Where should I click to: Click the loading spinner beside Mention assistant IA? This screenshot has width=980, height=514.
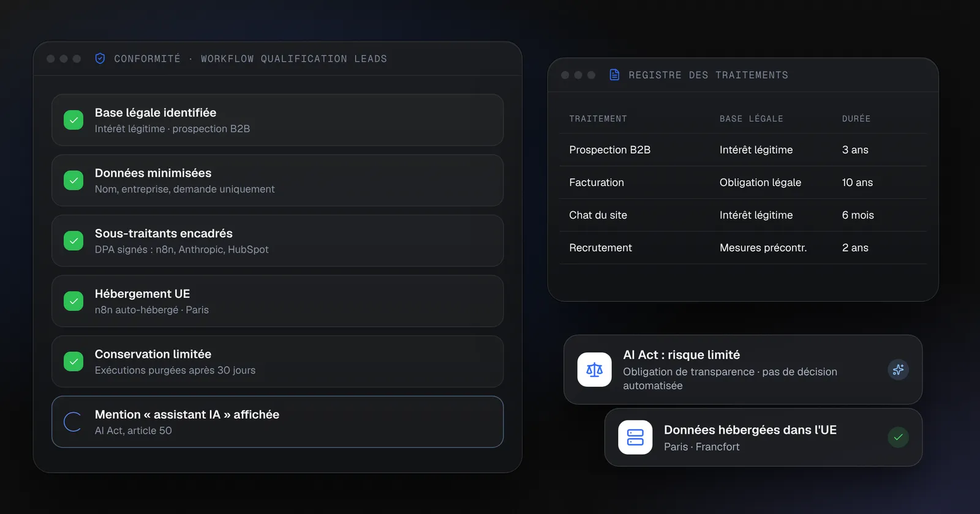tap(73, 422)
